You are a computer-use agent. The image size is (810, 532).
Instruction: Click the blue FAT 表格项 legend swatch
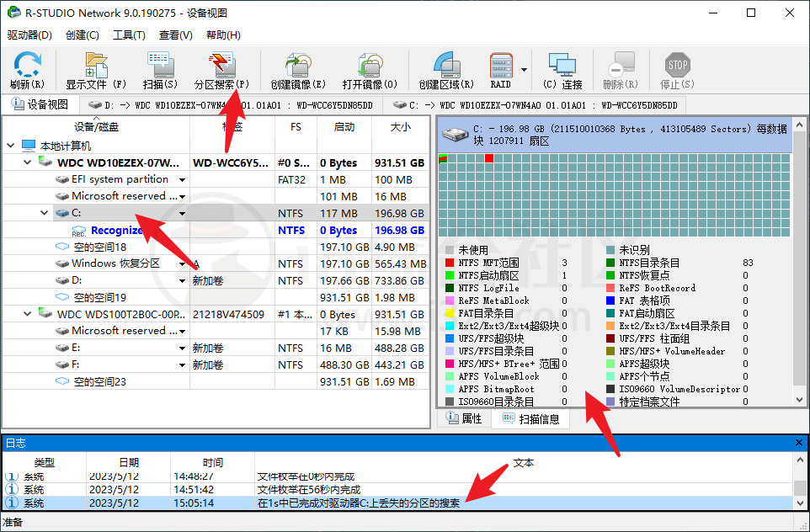(x=610, y=301)
